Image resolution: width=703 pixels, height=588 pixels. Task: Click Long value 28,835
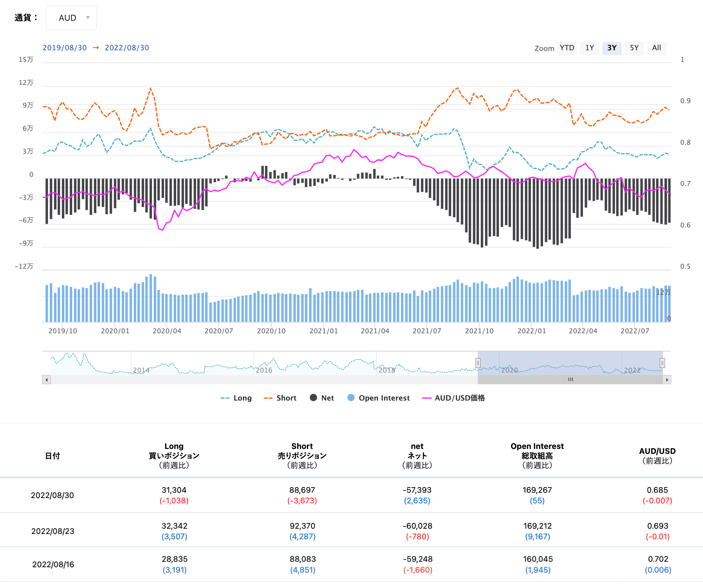coord(175,559)
